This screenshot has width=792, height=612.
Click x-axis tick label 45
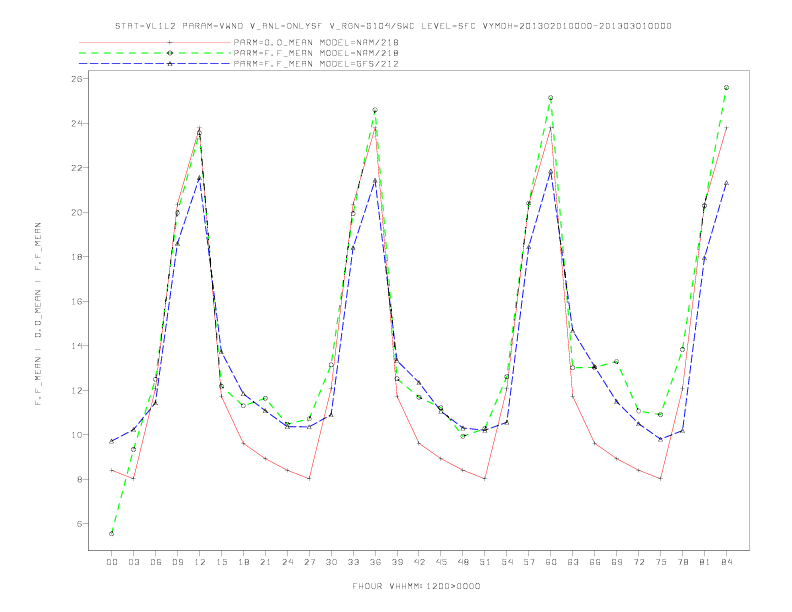[441, 562]
